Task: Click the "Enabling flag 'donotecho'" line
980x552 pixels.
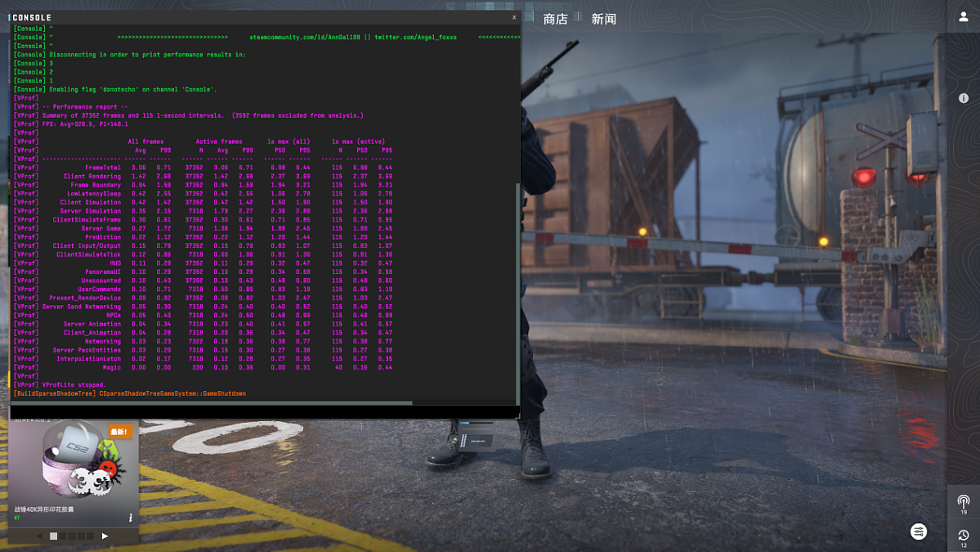Action: point(133,90)
